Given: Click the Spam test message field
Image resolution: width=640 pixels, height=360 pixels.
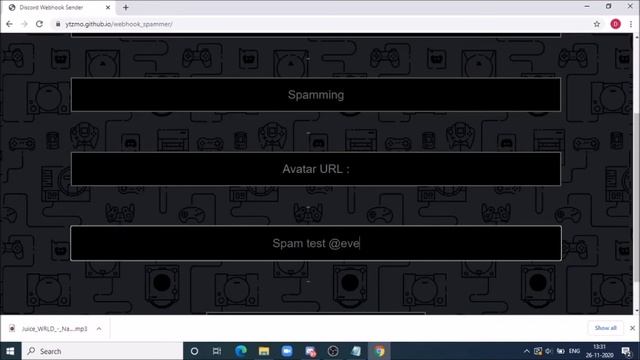Looking at the screenshot, I should [316, 243].
